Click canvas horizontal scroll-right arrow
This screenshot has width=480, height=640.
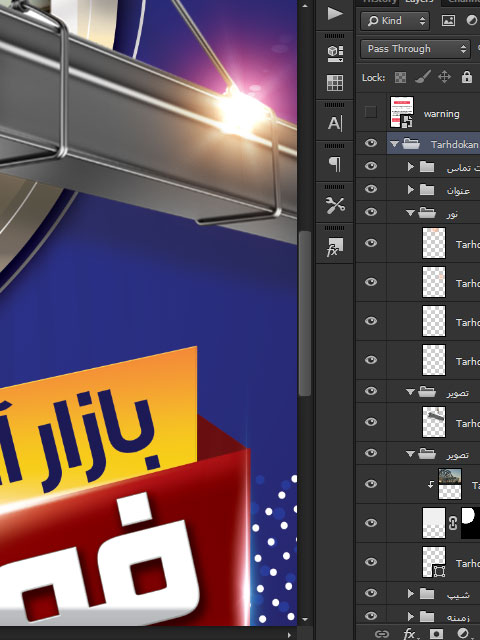pyautogui.click(x=290, y=636)
